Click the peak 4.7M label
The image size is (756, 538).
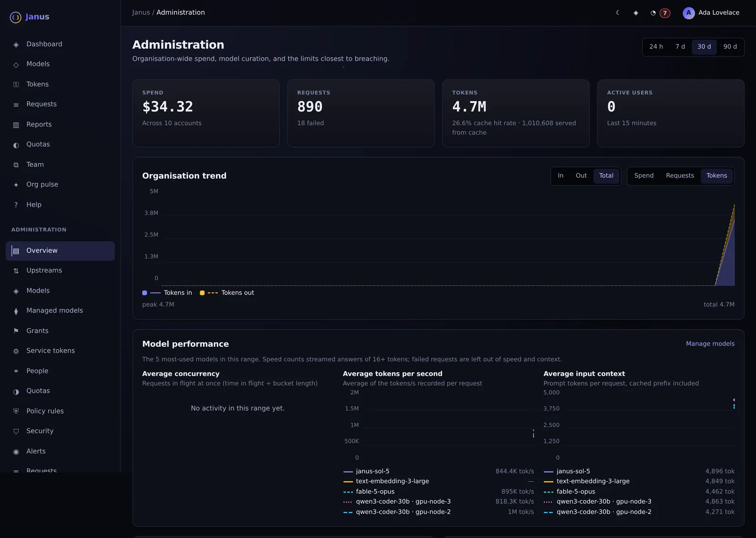tap(158, 305)
